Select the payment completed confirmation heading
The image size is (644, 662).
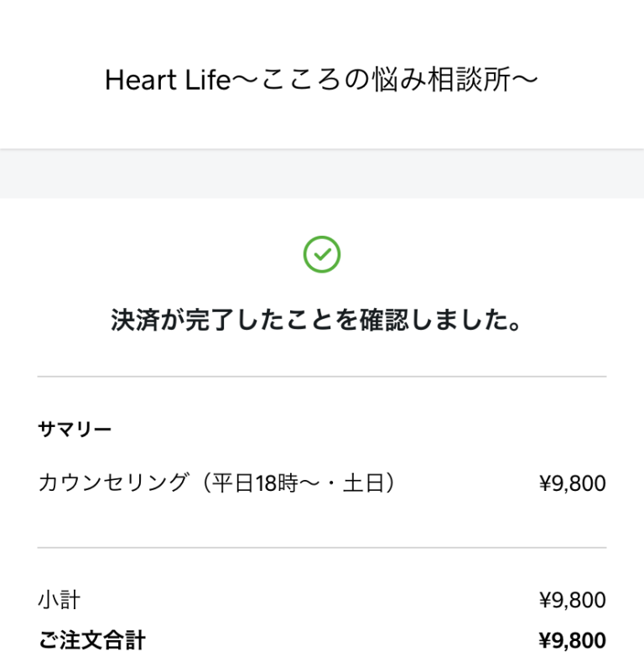pos(316,320)
